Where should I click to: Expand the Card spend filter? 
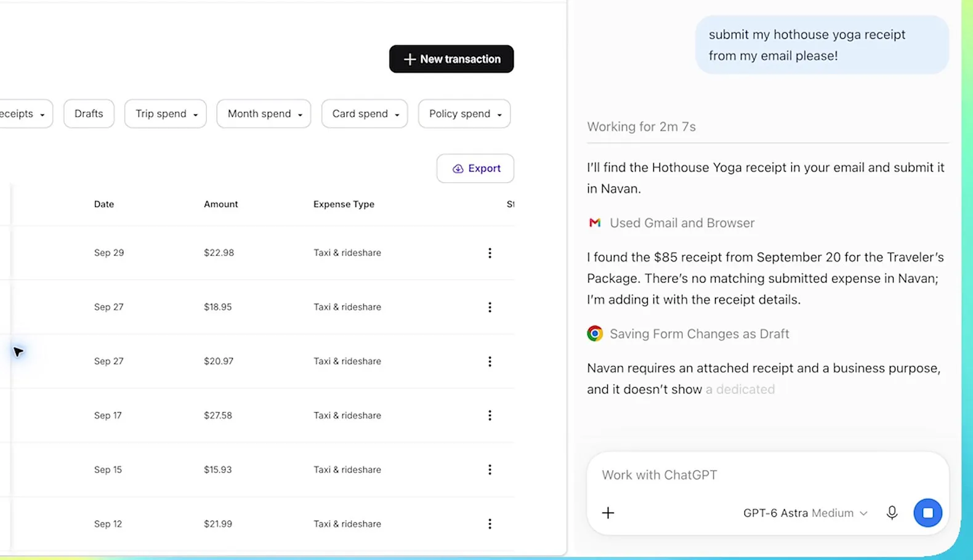pyautogui.click(x=365, y=114)
